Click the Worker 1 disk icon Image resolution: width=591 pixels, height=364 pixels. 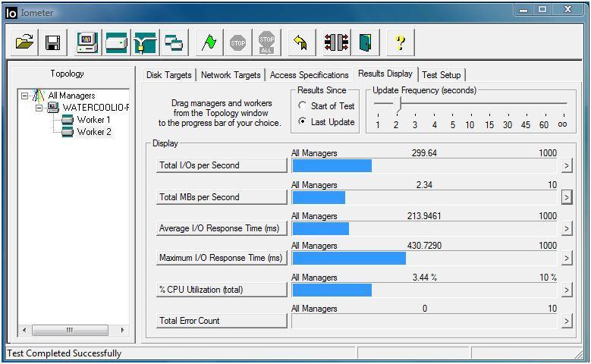(68, 120)
